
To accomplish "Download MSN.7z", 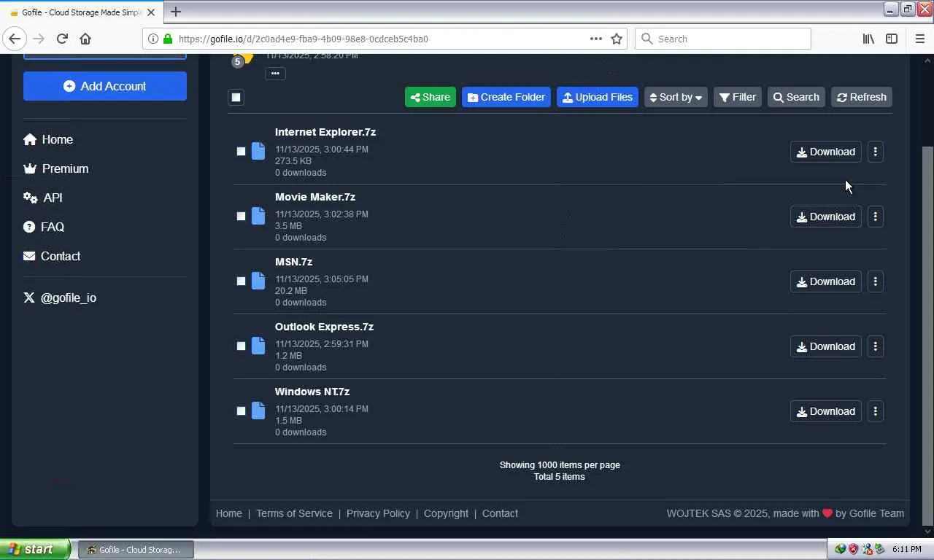I will point(826,281).
